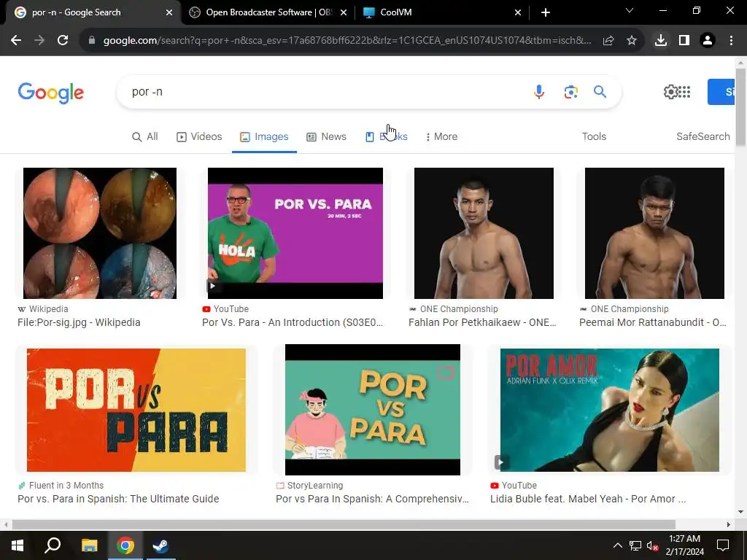
Task: Open the new tab plus button
Action: pos(546,12)
